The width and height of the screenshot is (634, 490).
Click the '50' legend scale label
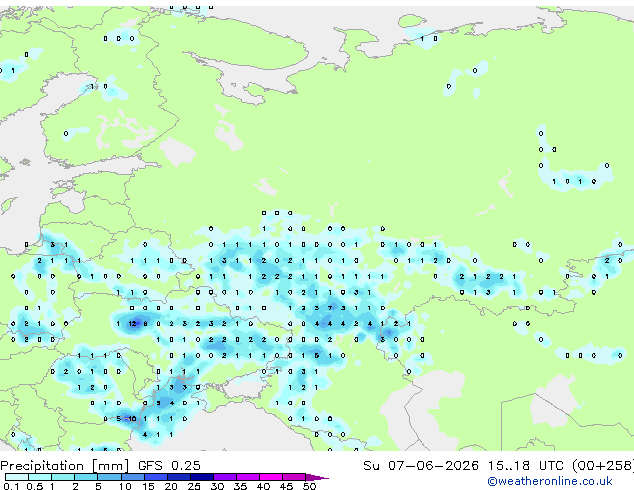click(309, 486)
